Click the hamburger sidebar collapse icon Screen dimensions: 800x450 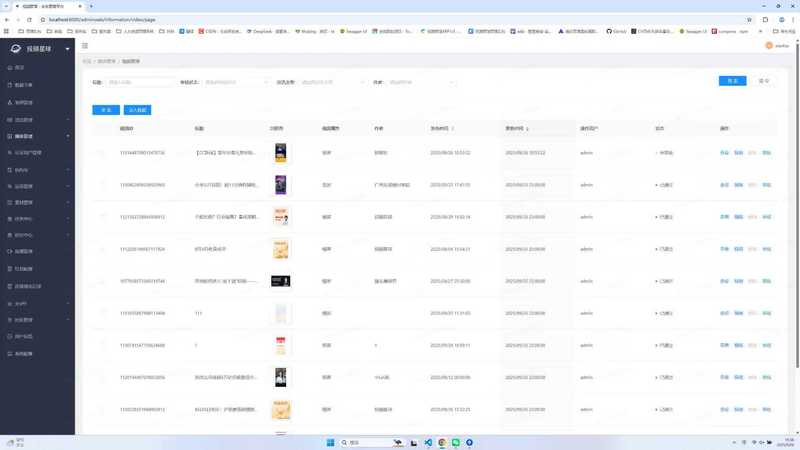click(85, 46)
